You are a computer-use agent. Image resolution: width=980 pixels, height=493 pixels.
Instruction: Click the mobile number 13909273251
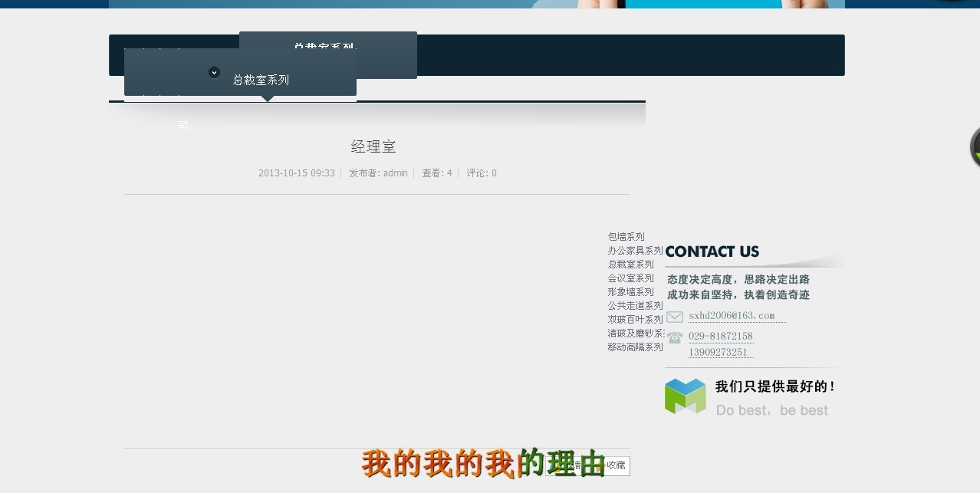[x=718, y=353]
